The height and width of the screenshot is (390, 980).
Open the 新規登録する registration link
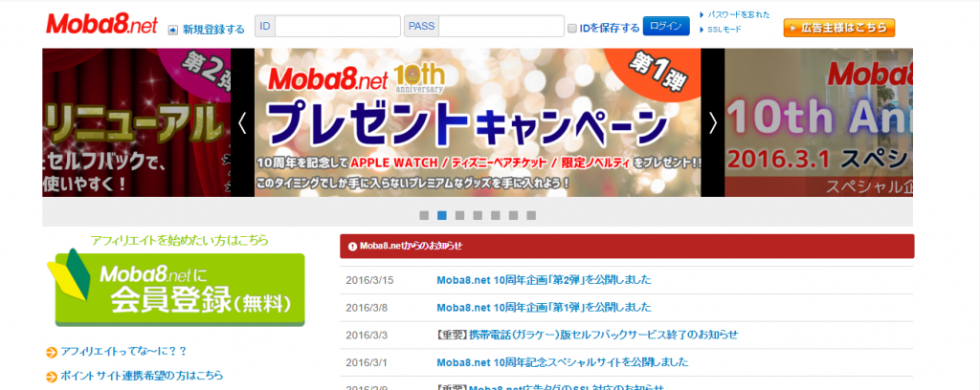pyautogui.click(x=213, y=30)
